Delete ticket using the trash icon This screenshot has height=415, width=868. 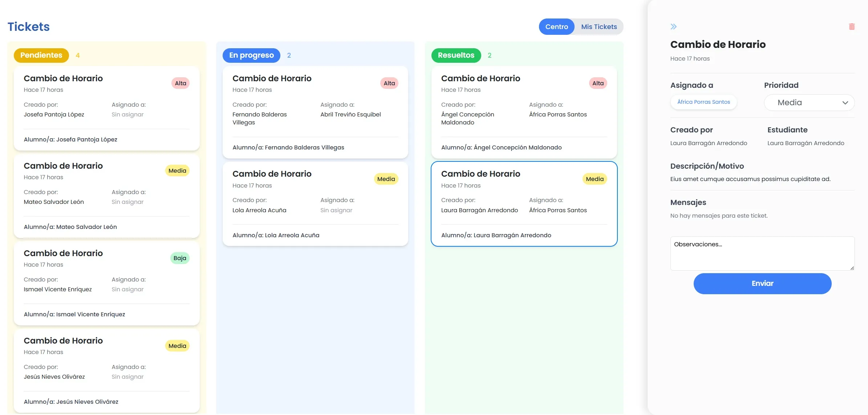tap(852, 26)
